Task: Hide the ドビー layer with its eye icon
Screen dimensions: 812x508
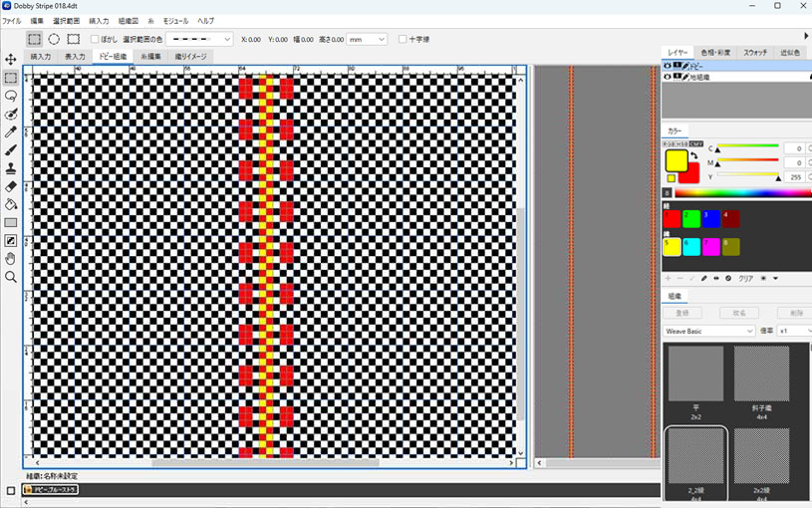Action: tap(668, 67)
